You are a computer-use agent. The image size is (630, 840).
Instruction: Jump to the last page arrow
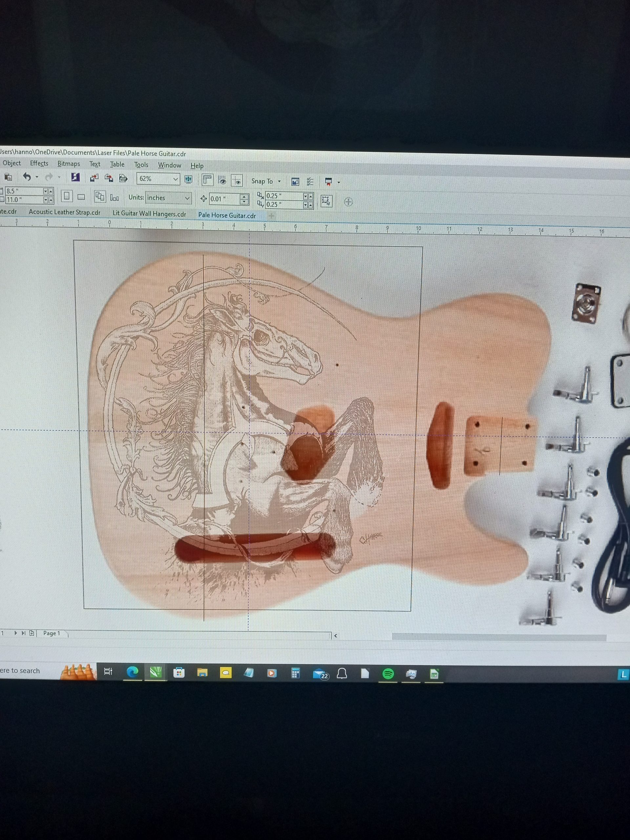click(24, 633)
